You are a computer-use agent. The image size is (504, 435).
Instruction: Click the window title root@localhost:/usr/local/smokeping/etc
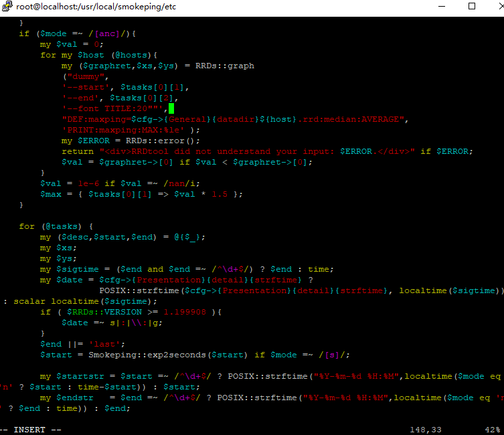coord(96,7)
